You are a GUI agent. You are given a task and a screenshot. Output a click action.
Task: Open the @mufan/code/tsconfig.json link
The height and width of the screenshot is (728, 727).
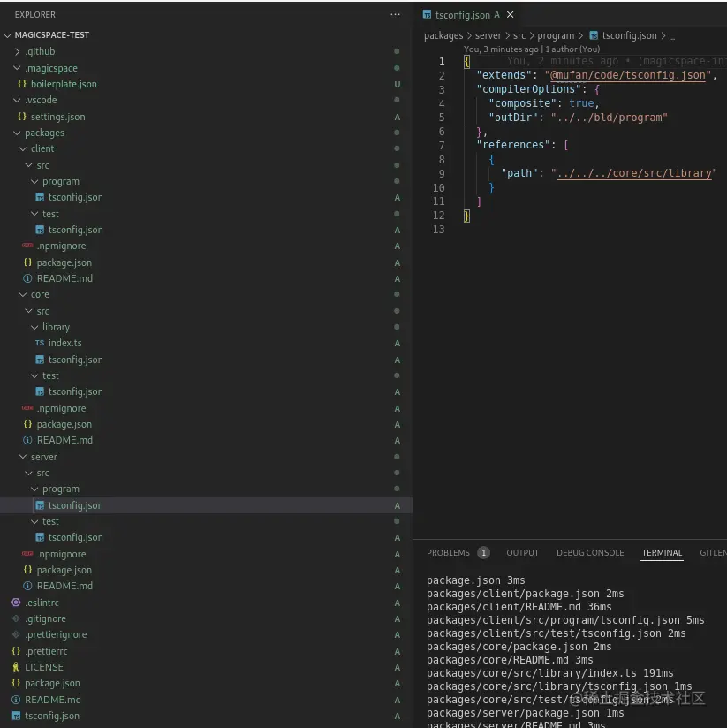[627, 75]
